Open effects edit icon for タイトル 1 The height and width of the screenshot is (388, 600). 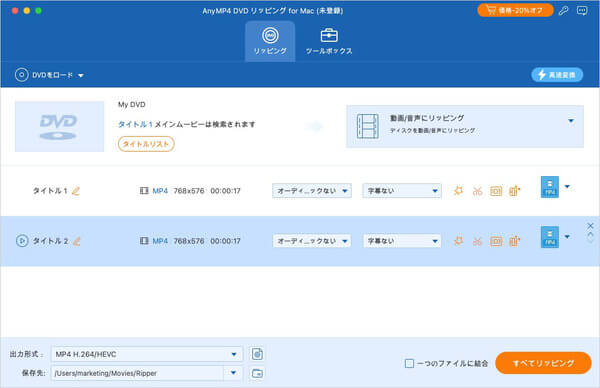pyautogui.click(x=458, y=191)
